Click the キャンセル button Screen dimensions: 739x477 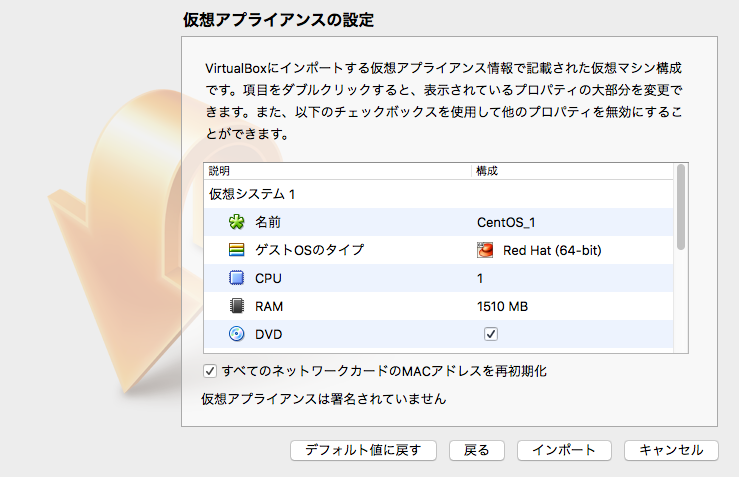click(671, 450)
